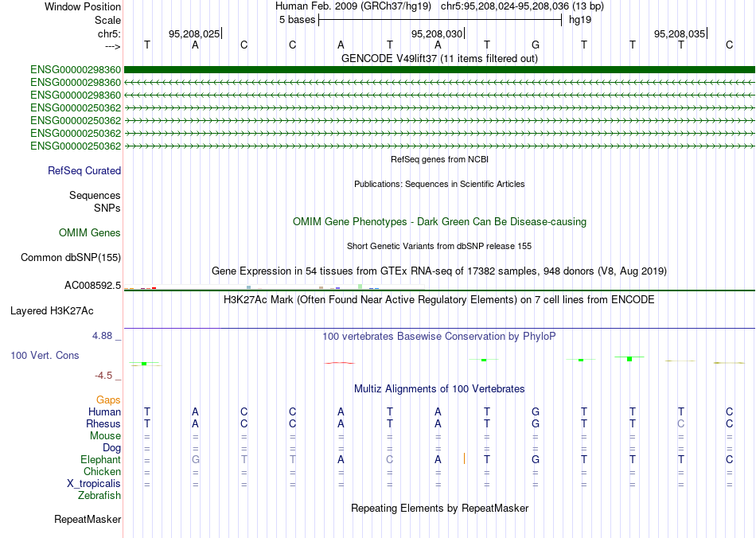Click the chr5: label beside the ruler

tap(109, 33)
